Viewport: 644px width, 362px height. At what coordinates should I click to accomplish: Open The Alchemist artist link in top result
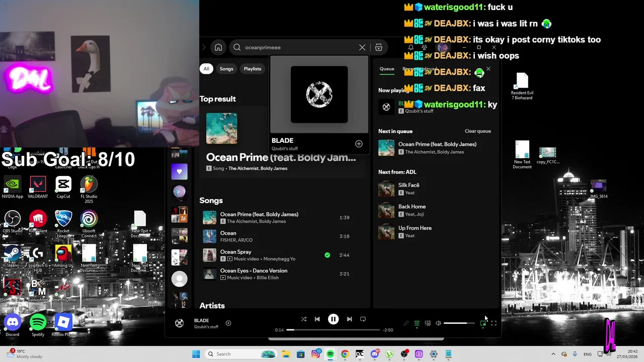[243, 168]
